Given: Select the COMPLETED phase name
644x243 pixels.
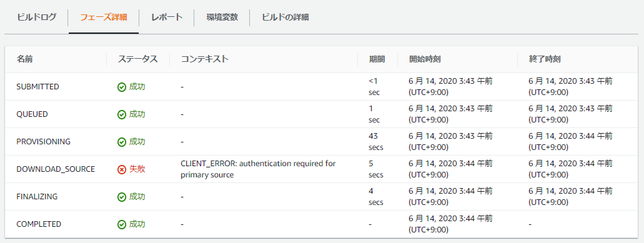Looking at the screenshot, I should tap(39, 224).
